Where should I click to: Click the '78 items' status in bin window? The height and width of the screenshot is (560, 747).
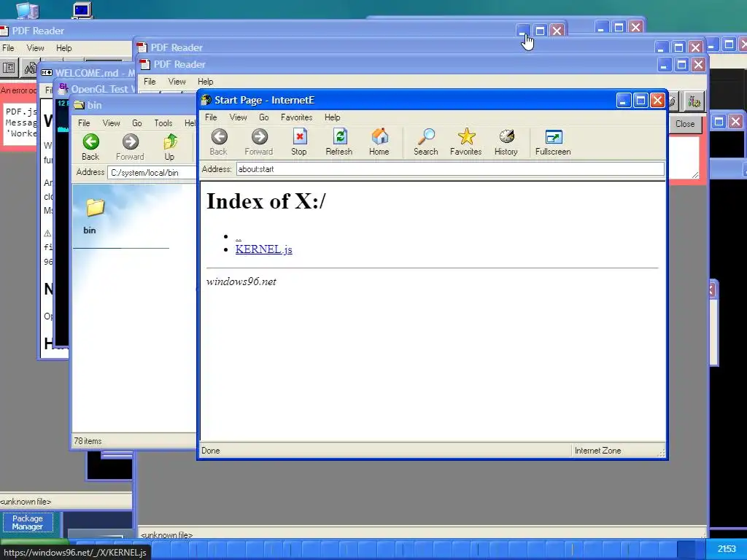click(x=88, y=441)
